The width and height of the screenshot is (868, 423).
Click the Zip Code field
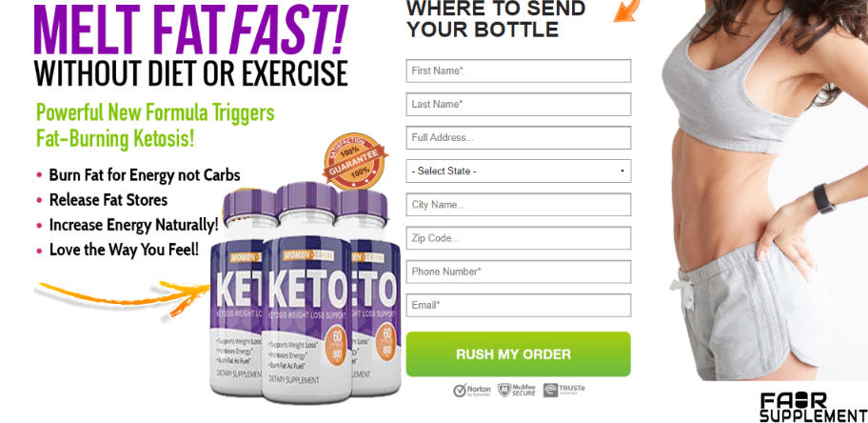(x=518, y=238)
